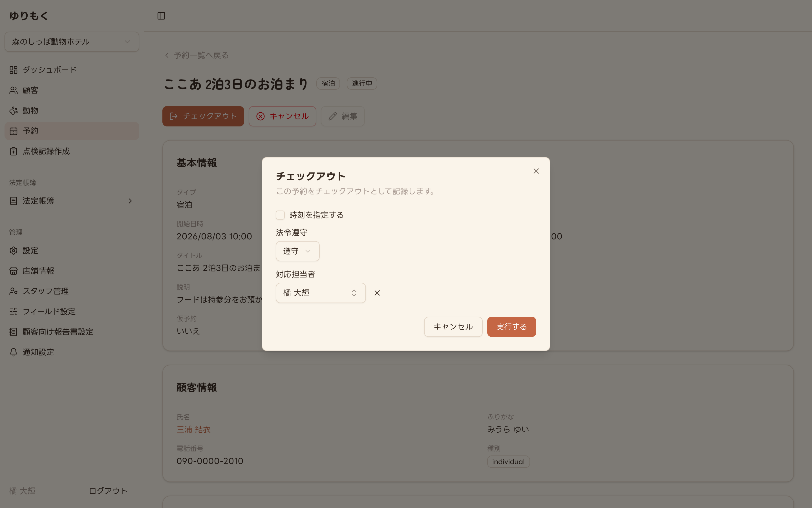Image resolution: width=812 pixels, height=508 pixels.
Task: Click the 基本情報 section heading
Action: 197,163
